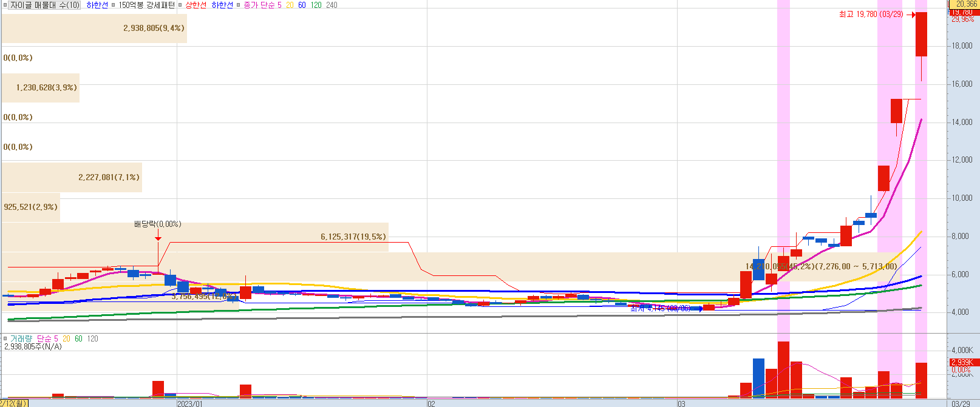Select the 150억봉 강세패턴 indicator label
This screenshot has width=980, height=407.
(x=146, y=5)
